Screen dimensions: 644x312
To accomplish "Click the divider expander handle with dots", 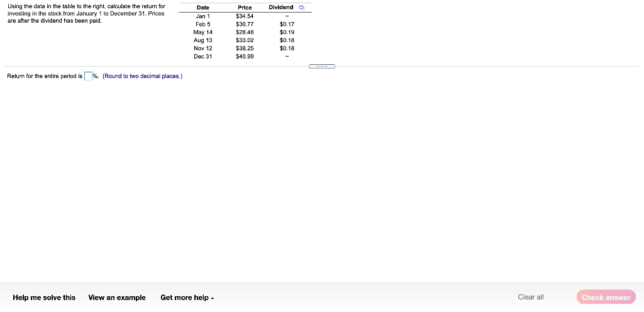I will tap(322, 66).
